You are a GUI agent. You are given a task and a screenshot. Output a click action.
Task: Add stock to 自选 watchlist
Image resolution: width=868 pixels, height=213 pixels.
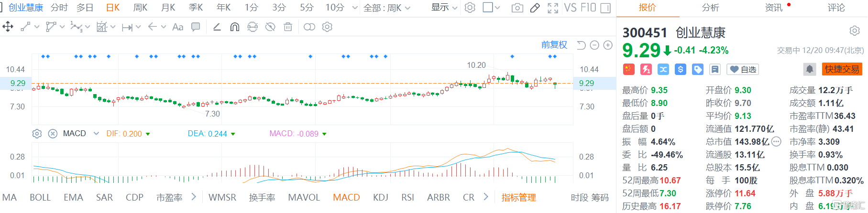point(744,69)
